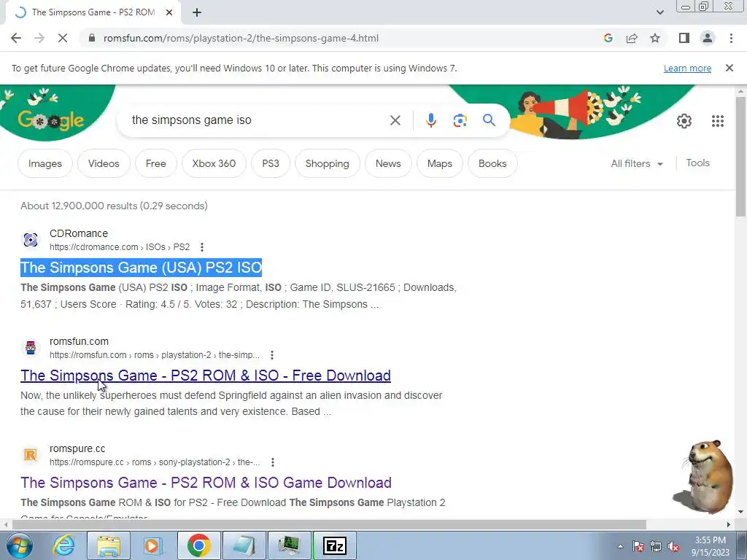Click the vertical scrollbar thumb

click(740, 156)
